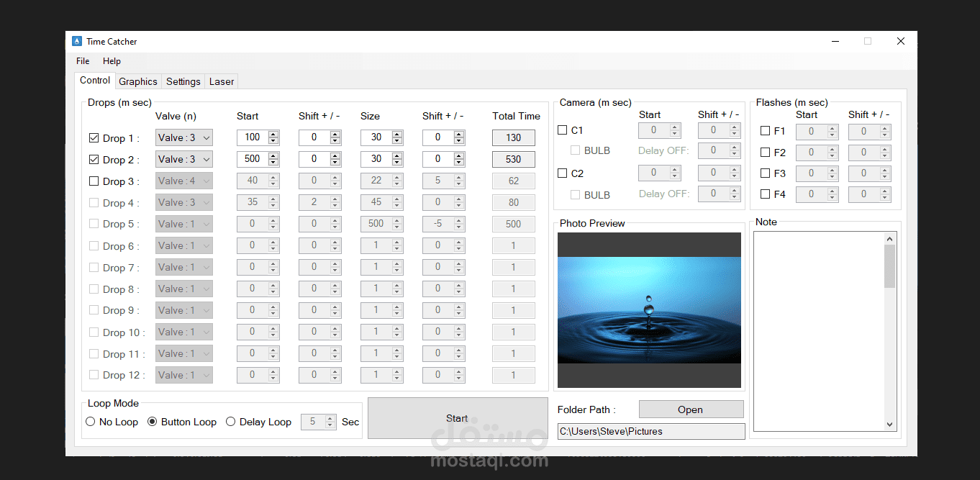Close the Time Catcher window
This screenshot has height=480, width=980.
pos(901,42)
